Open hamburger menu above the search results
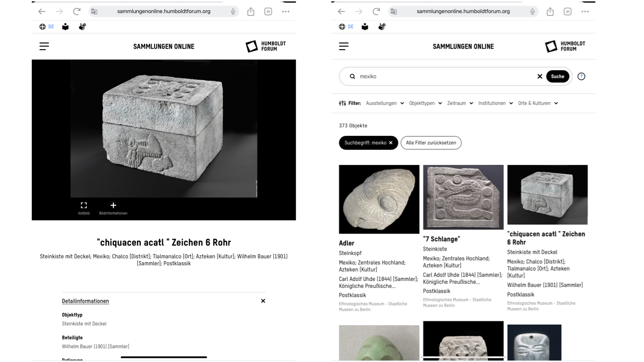This screenshot has height=362, width=644. (343, 46)
